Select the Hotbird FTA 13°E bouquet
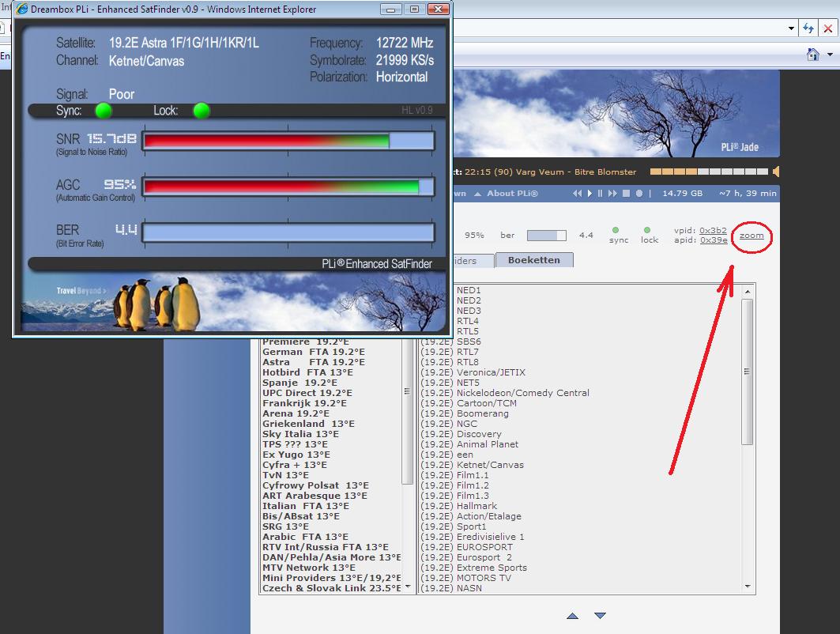This screenshot has width=840, height=634. [307, 372]
